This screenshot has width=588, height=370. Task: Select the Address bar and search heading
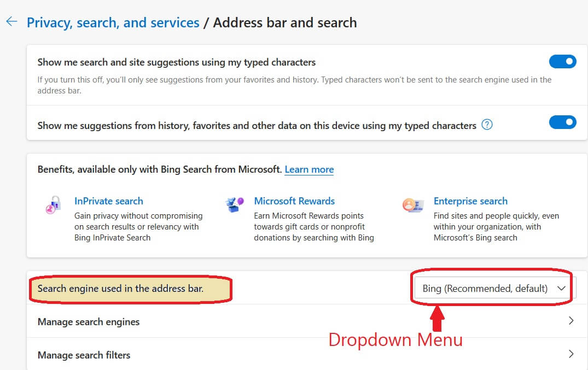[x=284, y=23]
